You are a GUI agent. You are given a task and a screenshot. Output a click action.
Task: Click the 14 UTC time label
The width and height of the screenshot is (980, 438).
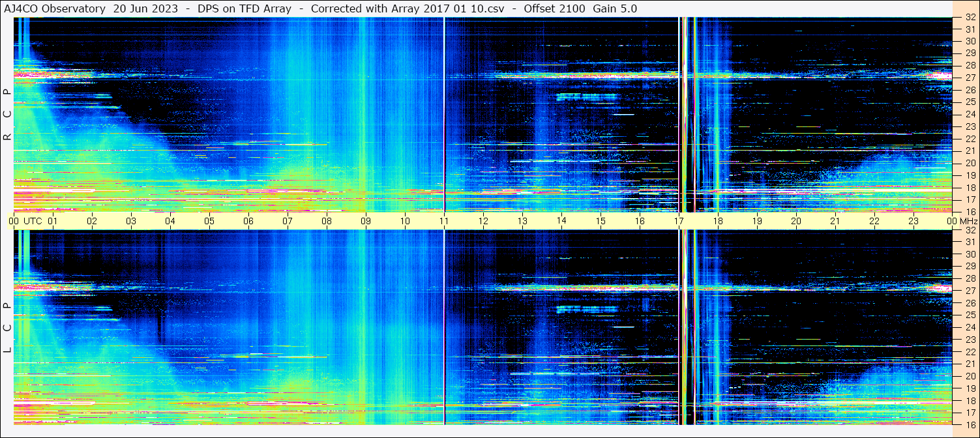[561, 221]
